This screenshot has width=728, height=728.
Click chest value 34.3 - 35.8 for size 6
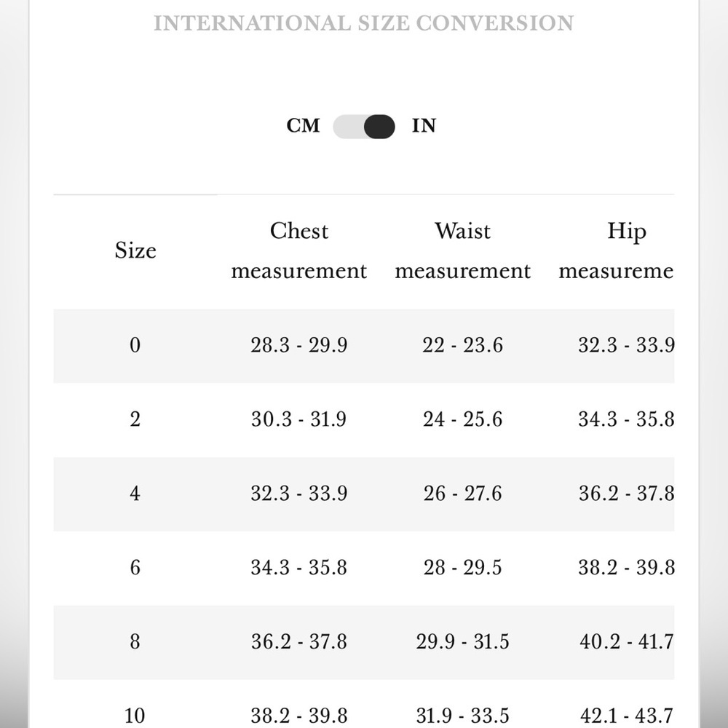click(x=299, y=567)
